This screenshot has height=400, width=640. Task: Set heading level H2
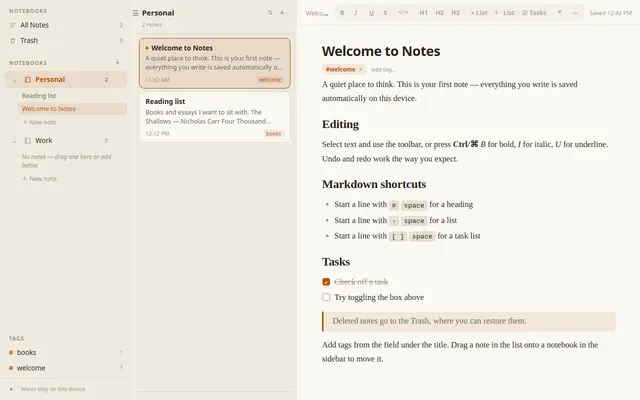(x=439, y=13)
